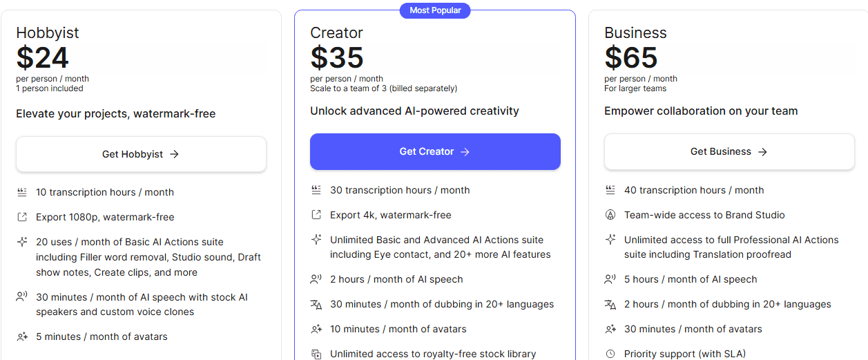
Task: Click sparkle icon beside 20 uses Basic AI Actions
Action: (22, 242)
